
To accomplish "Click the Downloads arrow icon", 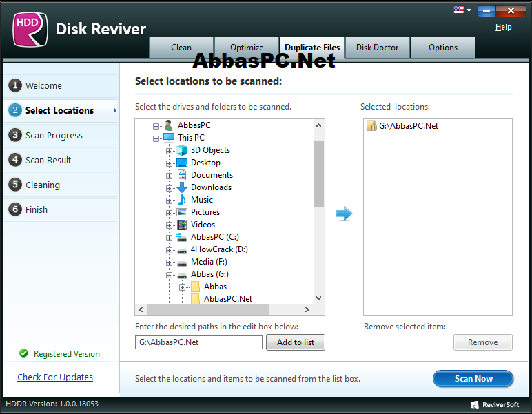I will tap(182, 187).
